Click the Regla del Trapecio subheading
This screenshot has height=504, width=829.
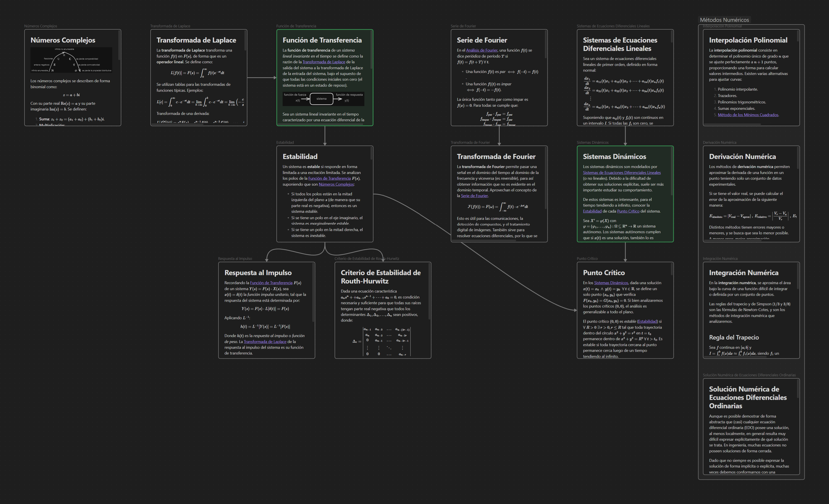click(734, 337)
